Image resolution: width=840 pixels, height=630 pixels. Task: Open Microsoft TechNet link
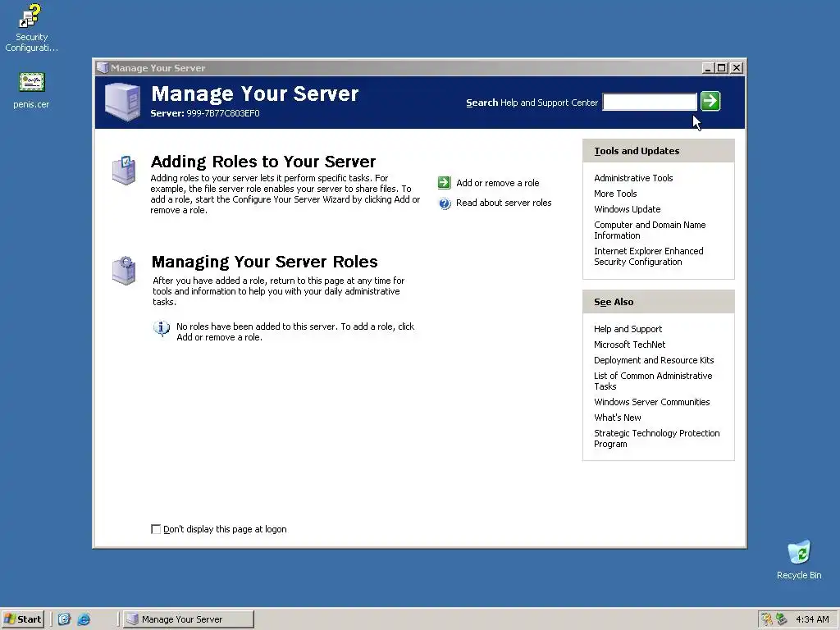629,345
